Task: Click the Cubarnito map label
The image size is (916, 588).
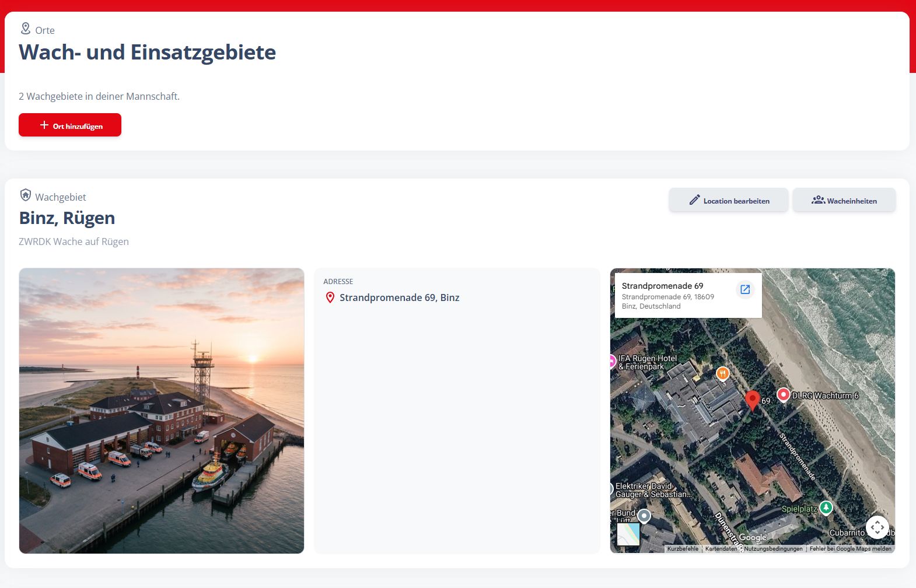Action: (847, 533)
